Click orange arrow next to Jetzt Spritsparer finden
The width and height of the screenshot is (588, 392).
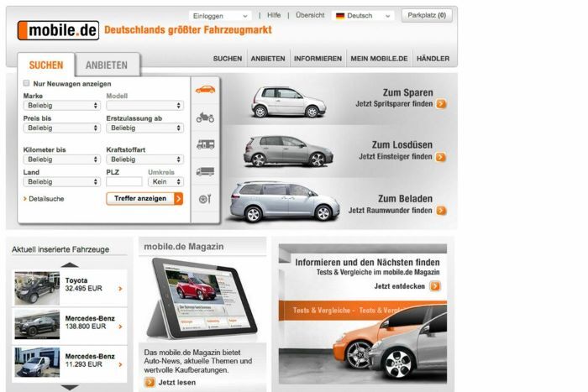click(441, 104)
